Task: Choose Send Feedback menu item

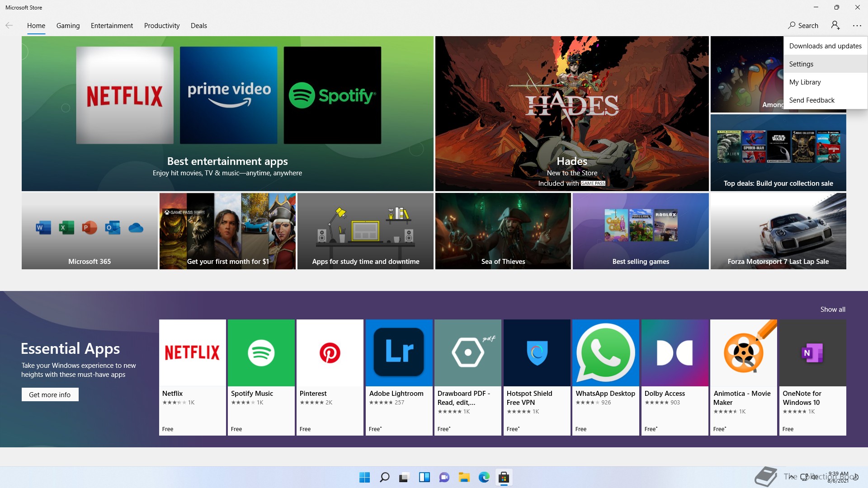Action: [826, 100]
